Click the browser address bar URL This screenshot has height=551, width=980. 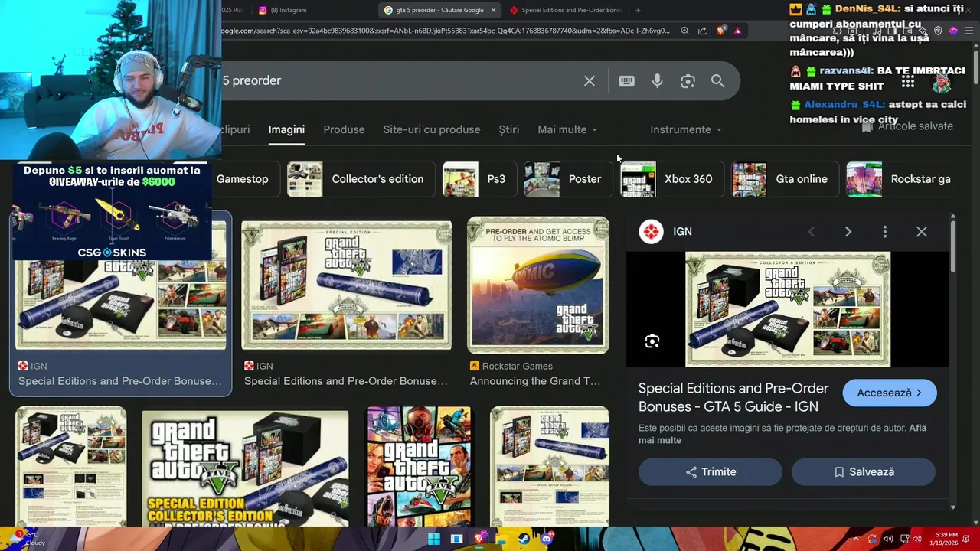click(x=446, y=31)
